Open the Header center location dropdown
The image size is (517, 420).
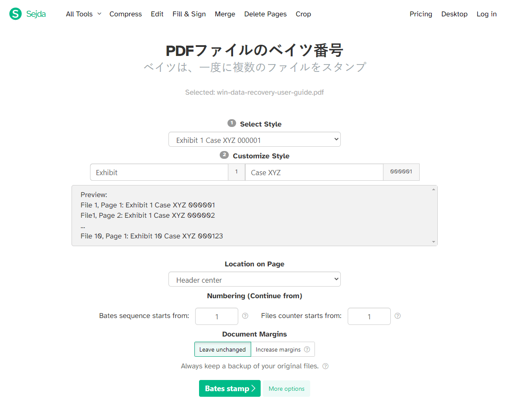point(254,279)
